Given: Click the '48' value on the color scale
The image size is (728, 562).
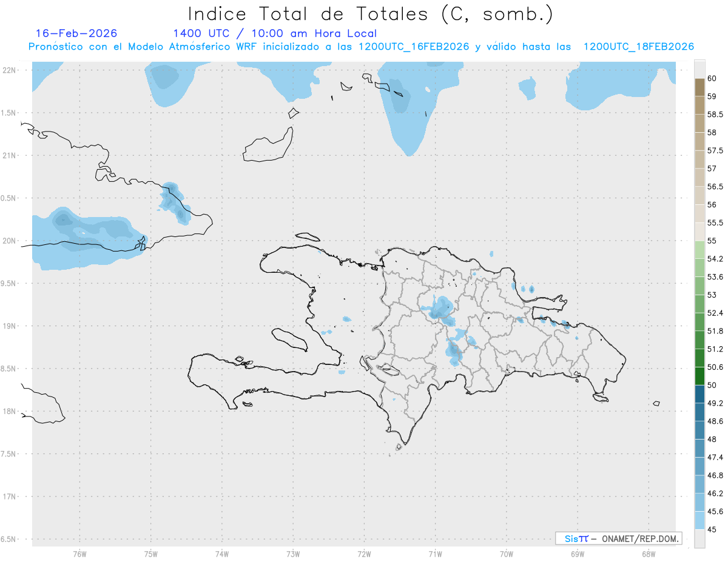Looking at the screenshot, I should tap(712, 440).
